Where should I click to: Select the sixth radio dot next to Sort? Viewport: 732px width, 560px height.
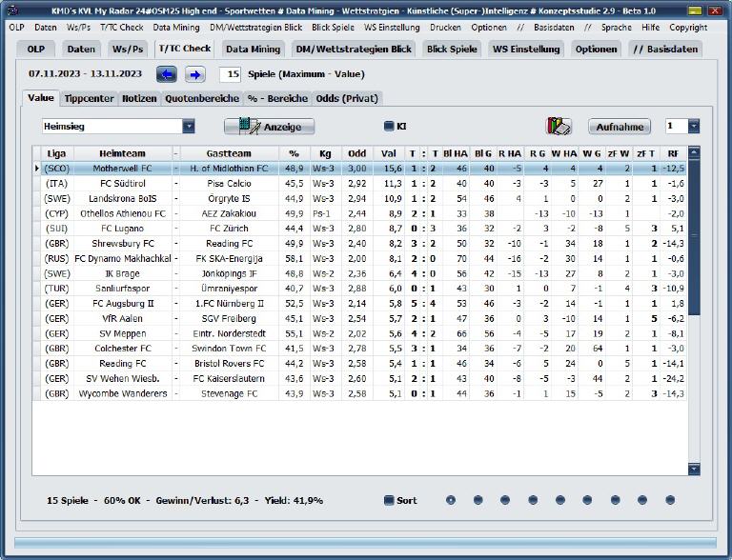tap(587, 500)
